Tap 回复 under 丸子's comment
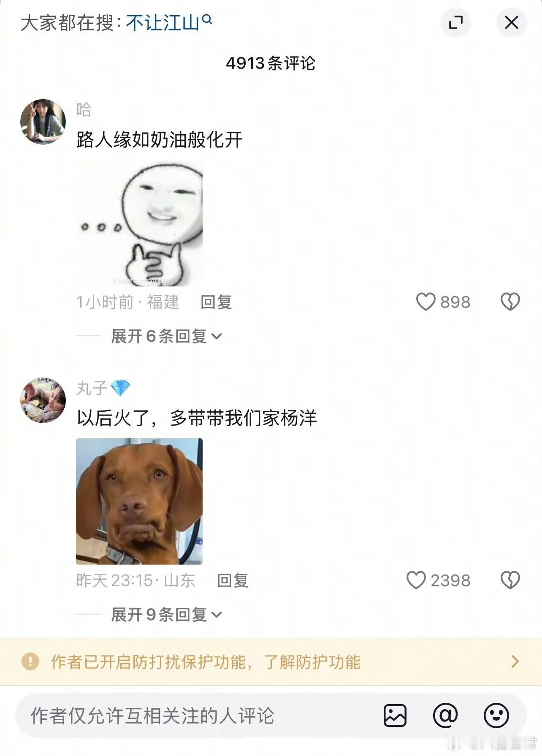The image size is (542, 756). [x=233, y=580]
